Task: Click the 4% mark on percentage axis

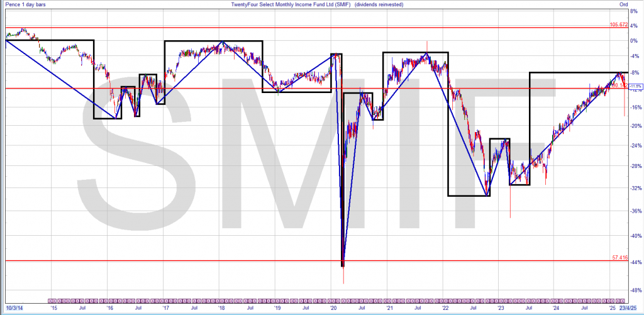Action: pyautogui.click(x=634, y=26)
